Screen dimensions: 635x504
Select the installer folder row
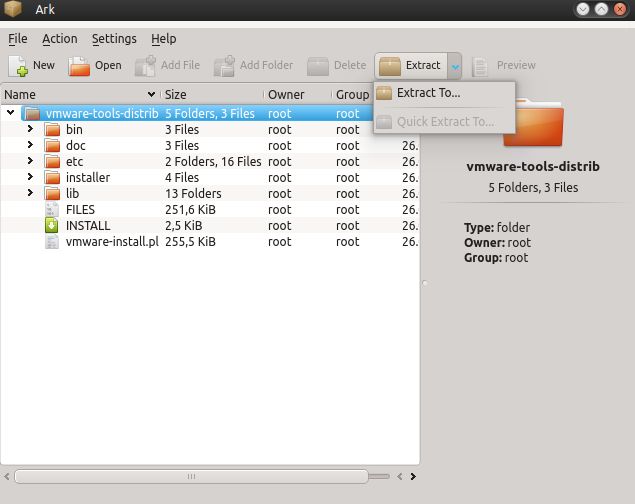pyautogui.click(x=88, y=178)
